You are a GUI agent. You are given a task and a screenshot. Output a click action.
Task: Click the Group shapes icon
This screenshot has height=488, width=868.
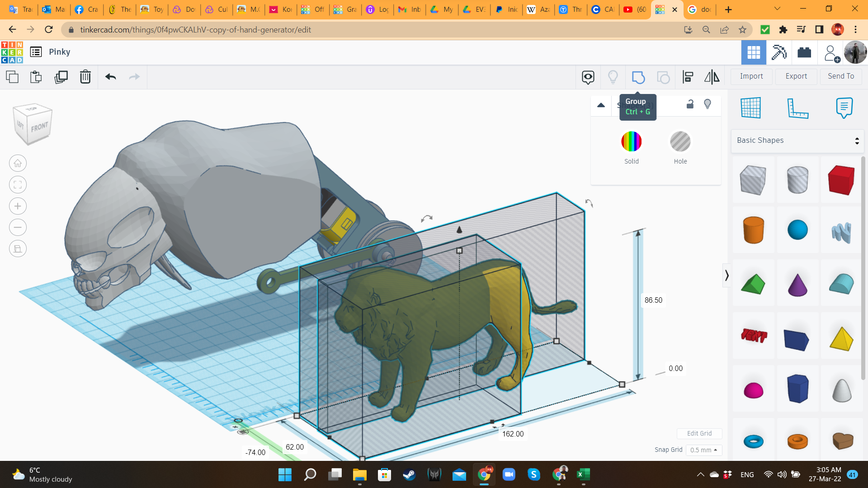pos(638,77)
